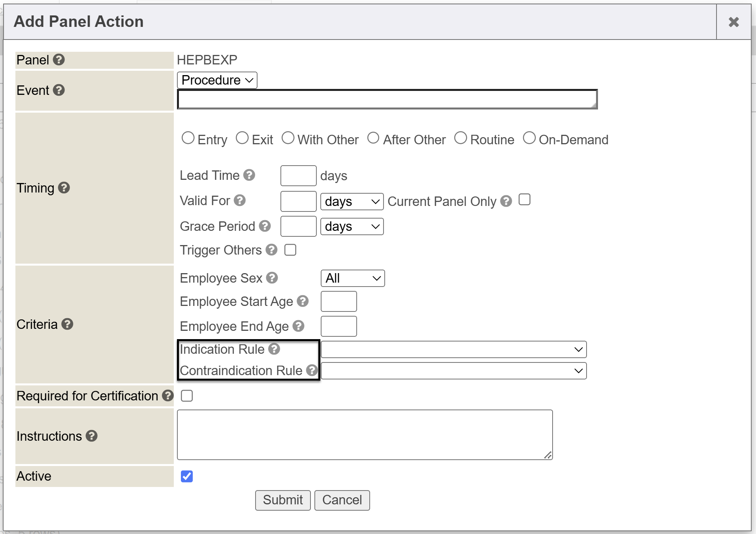Open the Indication Rule dropdown

tap(453, 349)
